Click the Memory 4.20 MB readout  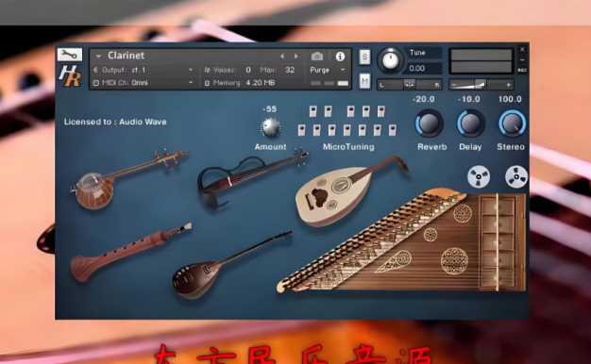click(x=245, y=83)
